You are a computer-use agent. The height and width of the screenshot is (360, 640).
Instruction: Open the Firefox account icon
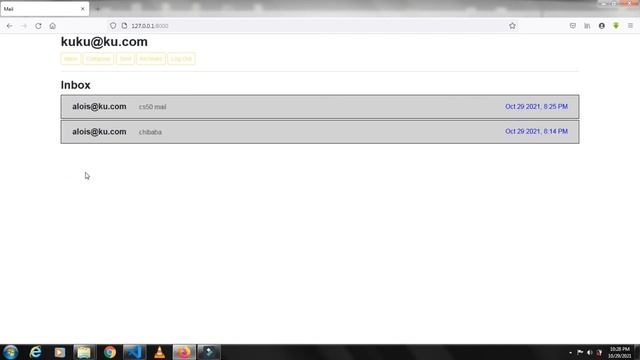coord(602,26)
